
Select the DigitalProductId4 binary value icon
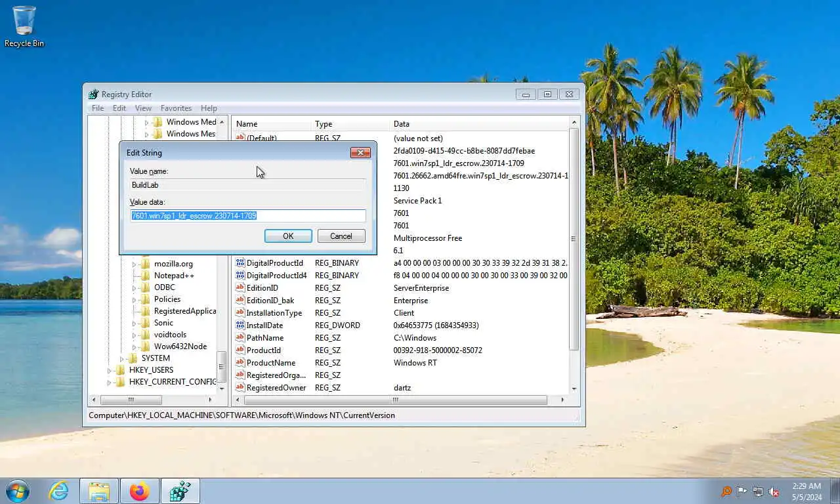point(240,275)
